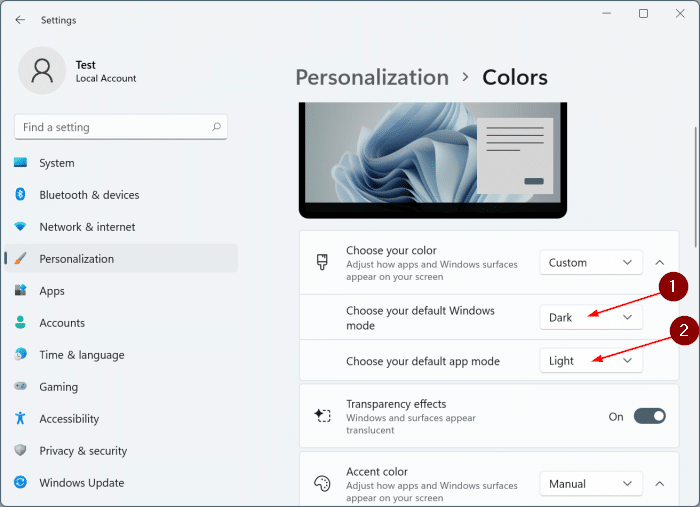The image size is (700, 507).
Task: Go to Privacy & security
Action: pos(121,451)
